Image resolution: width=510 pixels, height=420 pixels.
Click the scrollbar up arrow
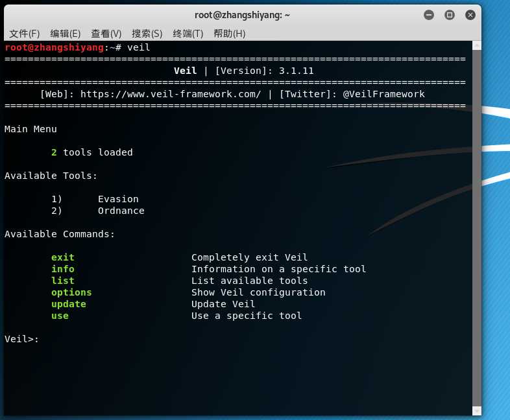(x=477, y=45)
